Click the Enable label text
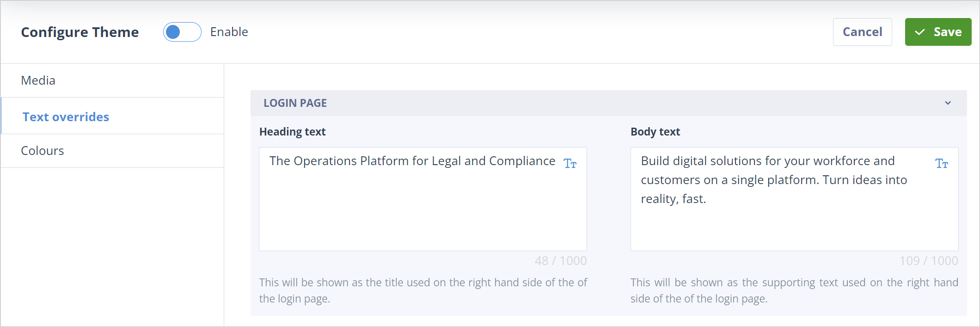The image size is (980, 327). pos(229,32)
